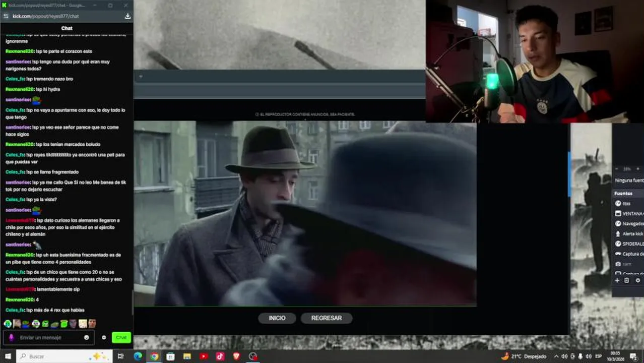644x363 pixels.
Task: Add a new source with the plus icon
Action: [617, 280]
